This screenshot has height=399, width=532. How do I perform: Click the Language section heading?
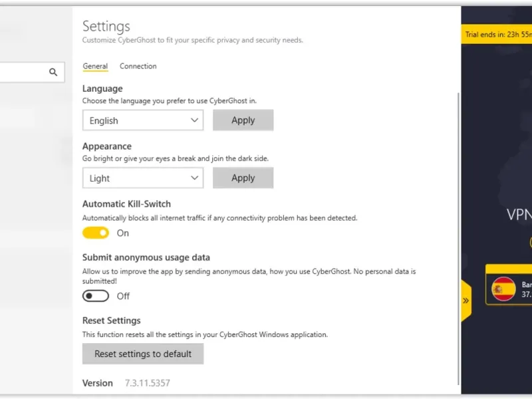tap(102, 88)
